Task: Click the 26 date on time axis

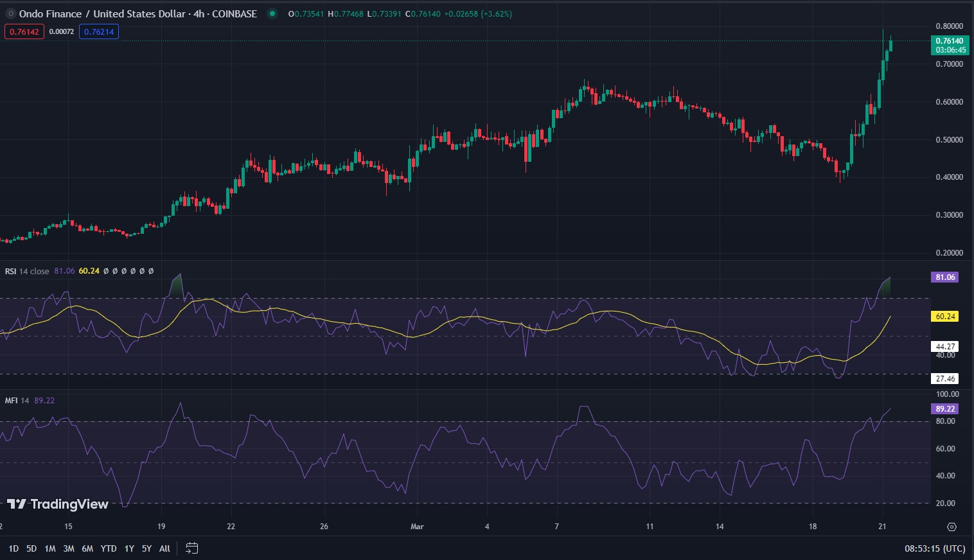Action: click(x=324, y=527)
